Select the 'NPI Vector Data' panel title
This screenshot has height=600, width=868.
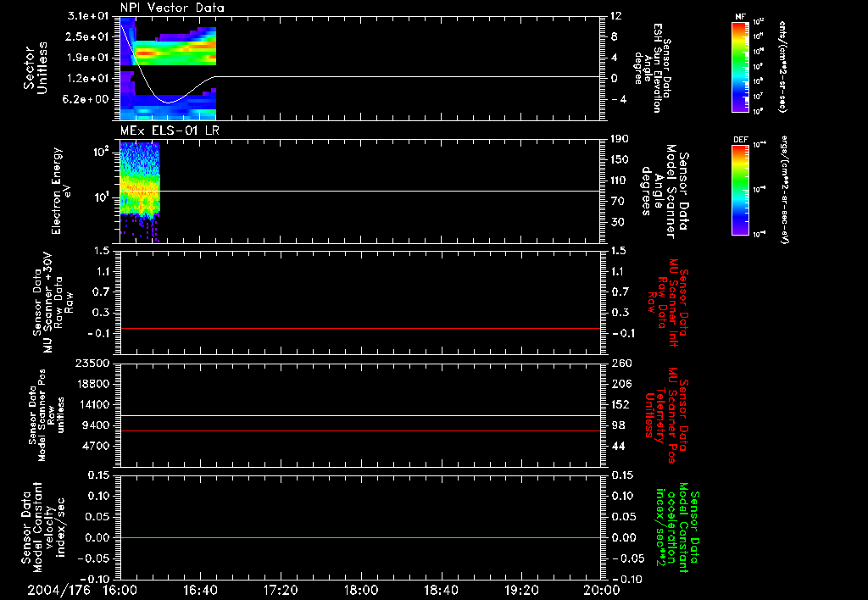coord(172,8)
